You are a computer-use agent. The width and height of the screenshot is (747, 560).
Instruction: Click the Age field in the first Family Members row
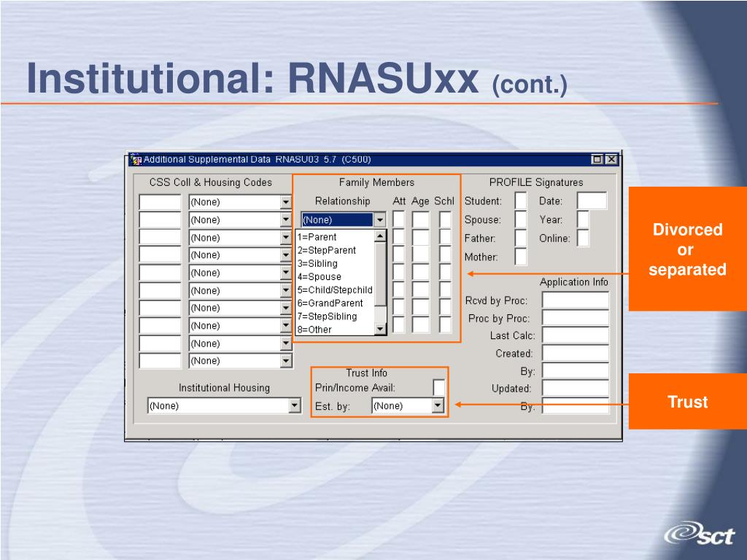pyautogui.click(x=421, y=219)
